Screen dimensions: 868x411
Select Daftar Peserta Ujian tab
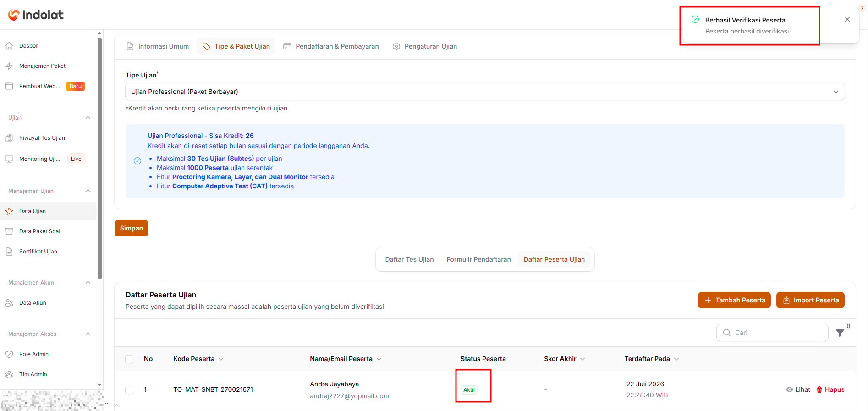pyautogui.click(x=554, y=259)
